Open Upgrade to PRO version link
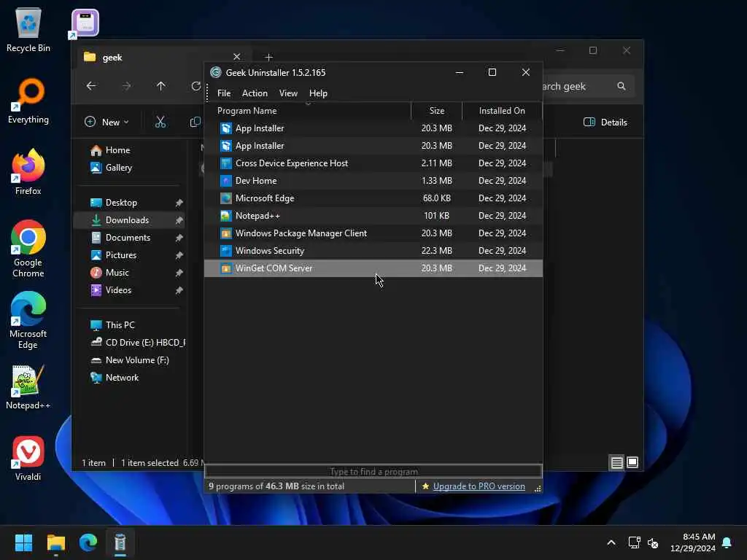 tap(479, 486)
